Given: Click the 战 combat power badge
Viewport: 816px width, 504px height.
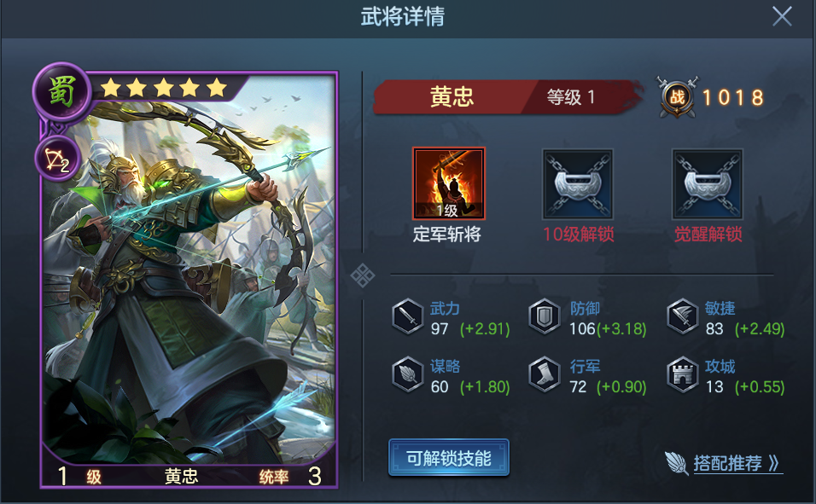Looking at the screenshot, I should (x=677, y=96).
